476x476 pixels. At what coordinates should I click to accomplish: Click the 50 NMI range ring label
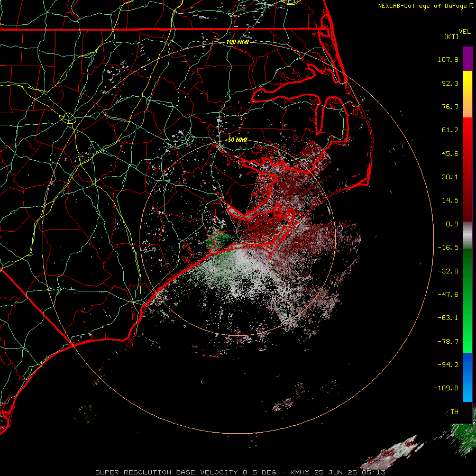coord(237,140)
